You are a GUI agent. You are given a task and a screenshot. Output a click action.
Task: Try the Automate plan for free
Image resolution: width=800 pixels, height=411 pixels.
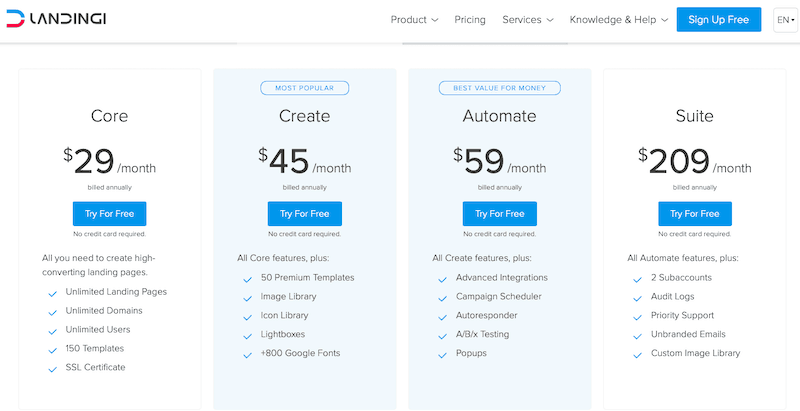499,214
